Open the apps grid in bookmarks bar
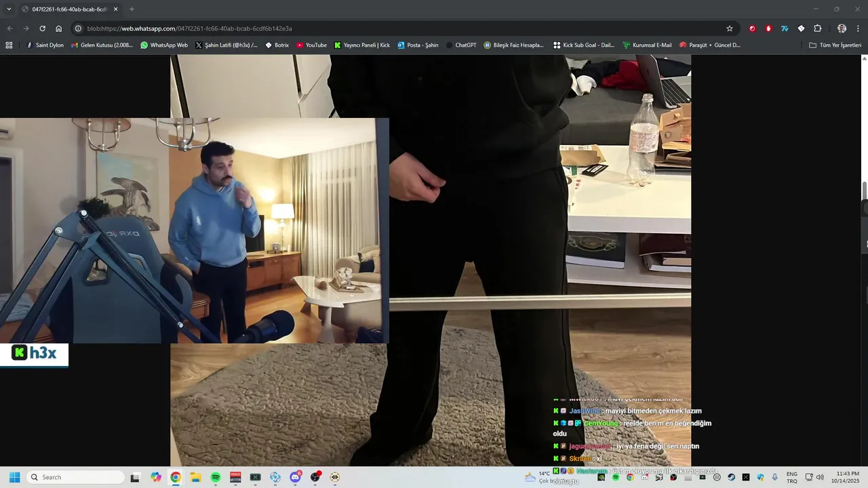The image size is (868, 488). click(x=9, y=45)
